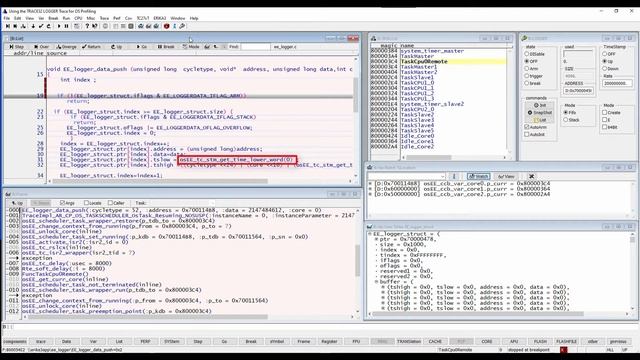Screen dimensions: 640x360
Task: Click the list icon after the Run controls
Action: pos(77,26)
